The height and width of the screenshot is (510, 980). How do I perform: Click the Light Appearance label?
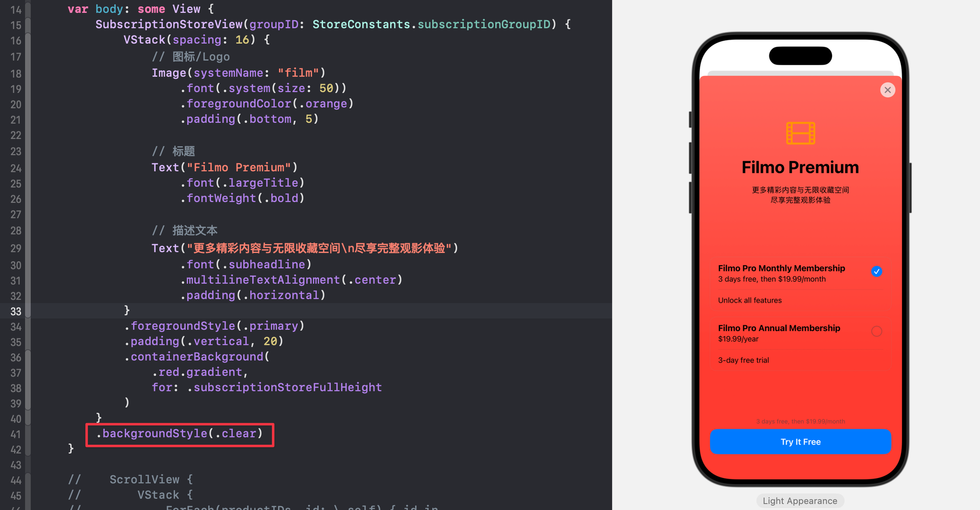(x=800, y=501)
